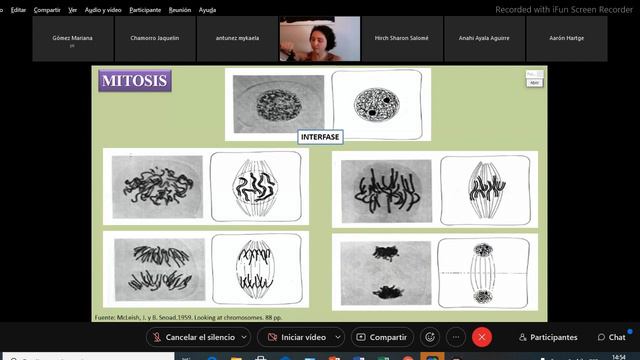Image resolution: width=640 pixels, height=360 pixels.
Task: Open more options three-dots button
Action: coord(456,337)
